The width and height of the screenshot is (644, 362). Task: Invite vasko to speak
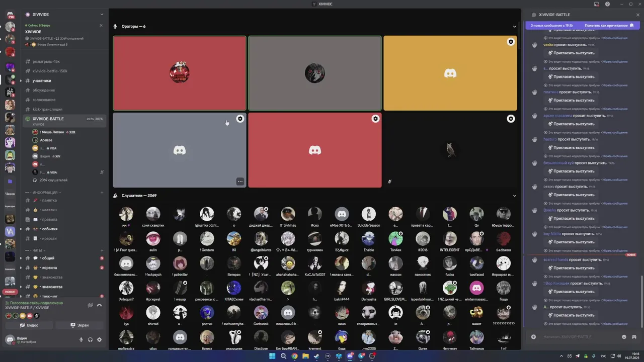coord(571,53)
